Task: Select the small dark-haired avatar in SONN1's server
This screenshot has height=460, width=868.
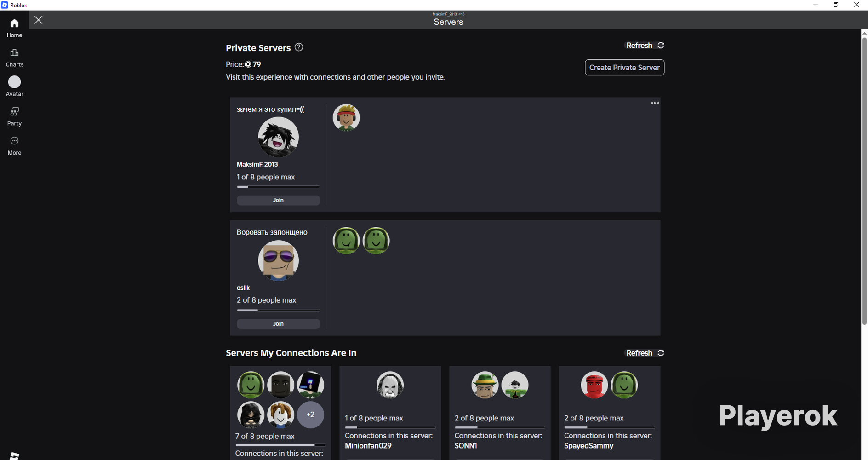Action: click(515, 385)
